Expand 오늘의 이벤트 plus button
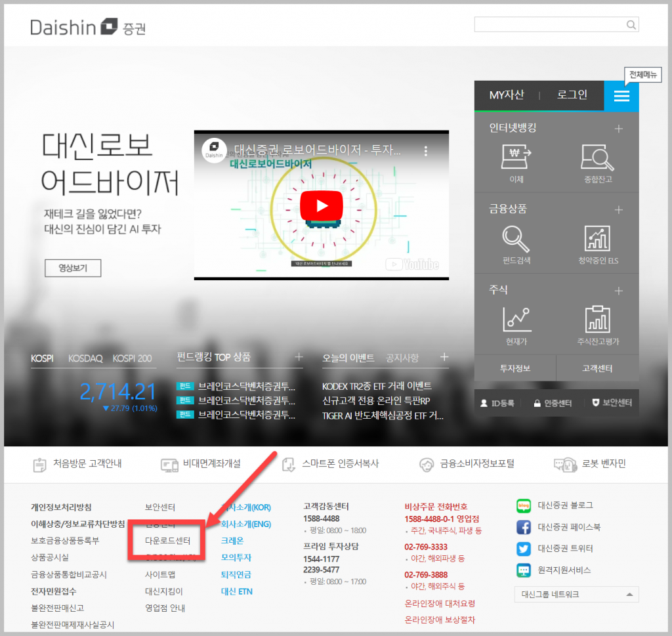Screen dimensions: 672x636 [444, 357]
